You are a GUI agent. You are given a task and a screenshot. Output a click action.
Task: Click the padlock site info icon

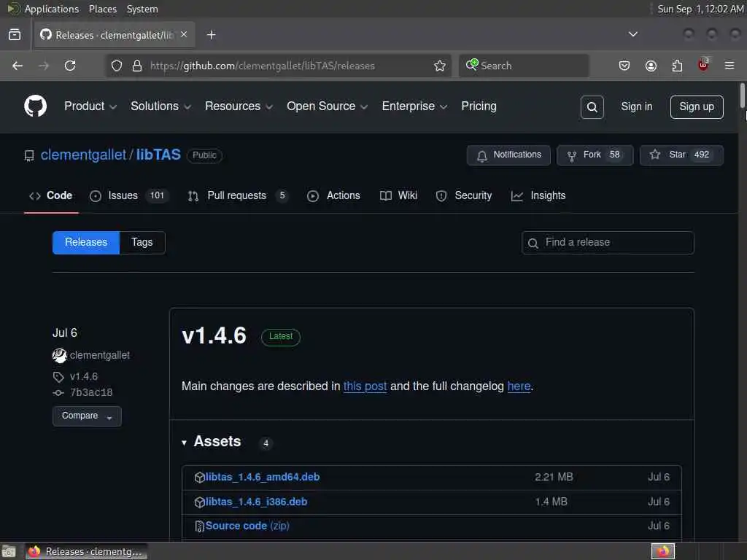(x=136, y=66)
